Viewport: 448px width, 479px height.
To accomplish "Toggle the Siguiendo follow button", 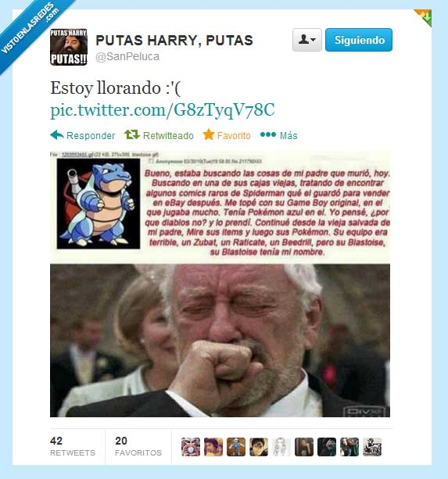I will (359, 40).
